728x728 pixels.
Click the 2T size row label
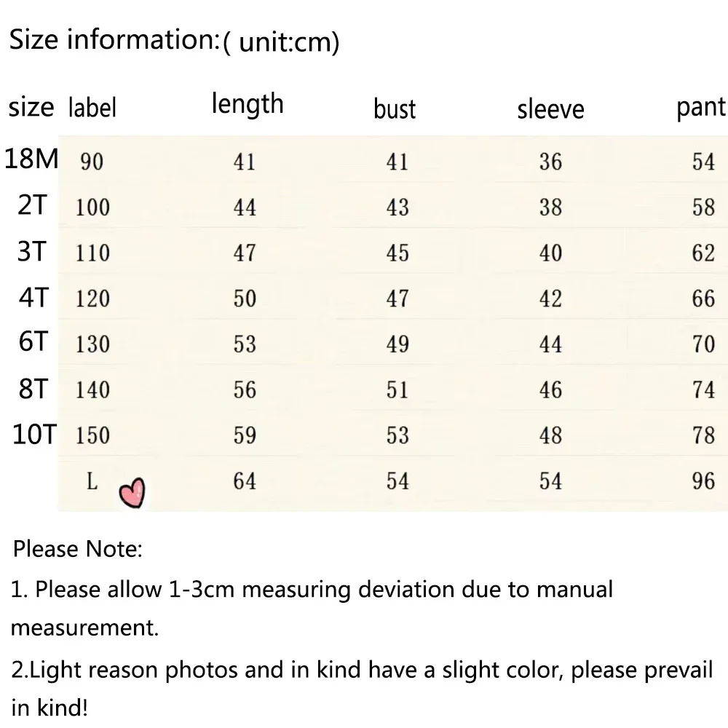click(x=33, y=205)
